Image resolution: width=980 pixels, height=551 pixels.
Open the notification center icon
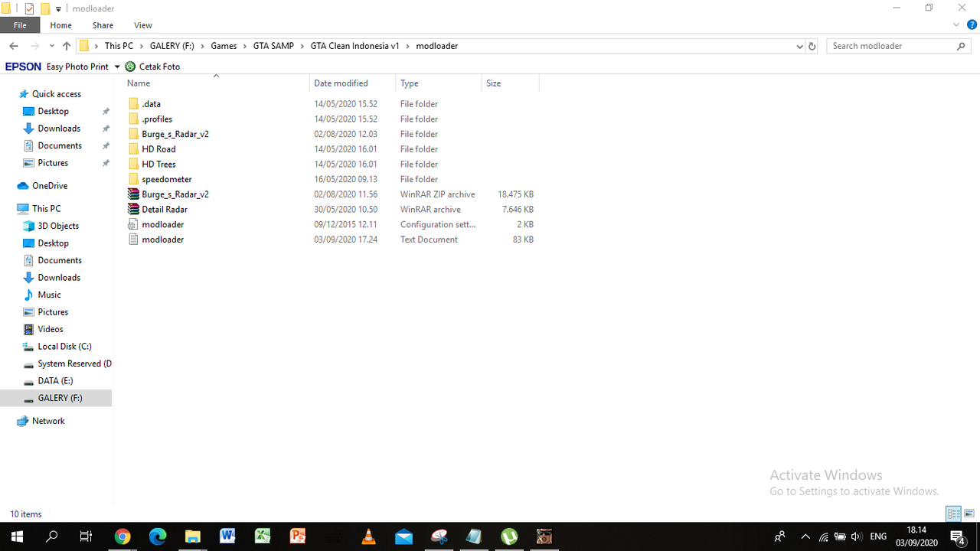956,536
